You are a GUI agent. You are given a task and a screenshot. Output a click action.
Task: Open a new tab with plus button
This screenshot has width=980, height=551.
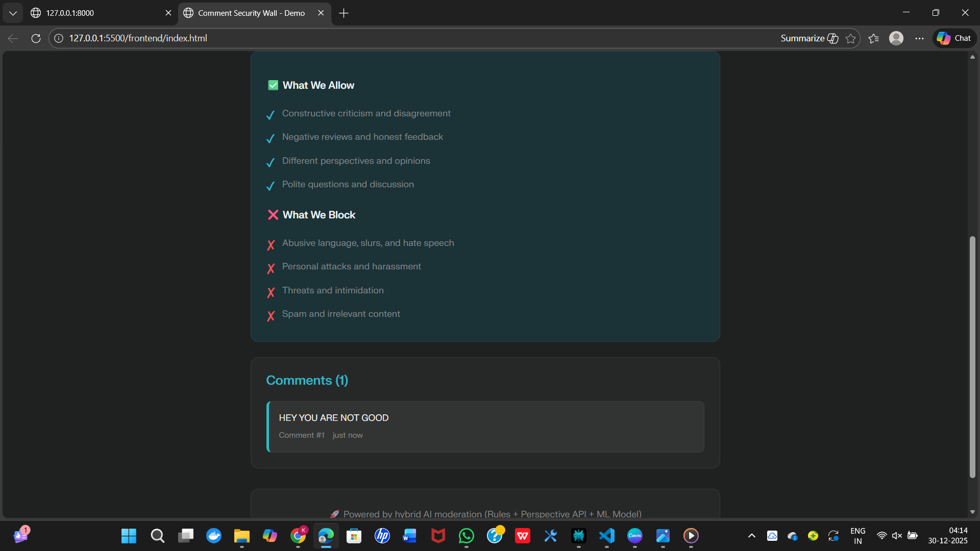(344, 13)
